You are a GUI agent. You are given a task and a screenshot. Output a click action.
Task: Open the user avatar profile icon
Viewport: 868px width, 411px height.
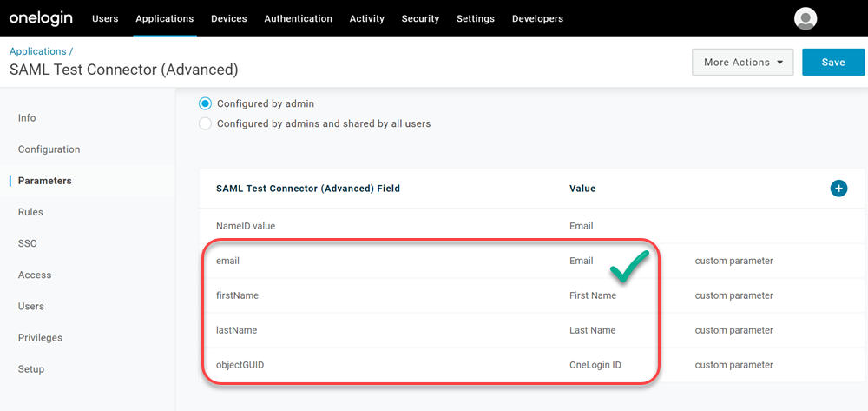click(x=806, y=18)
